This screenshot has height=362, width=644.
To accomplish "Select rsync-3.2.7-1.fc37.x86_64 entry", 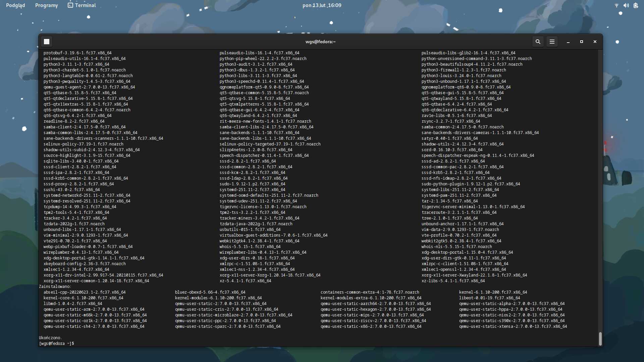I will click(x=451, y=121).
